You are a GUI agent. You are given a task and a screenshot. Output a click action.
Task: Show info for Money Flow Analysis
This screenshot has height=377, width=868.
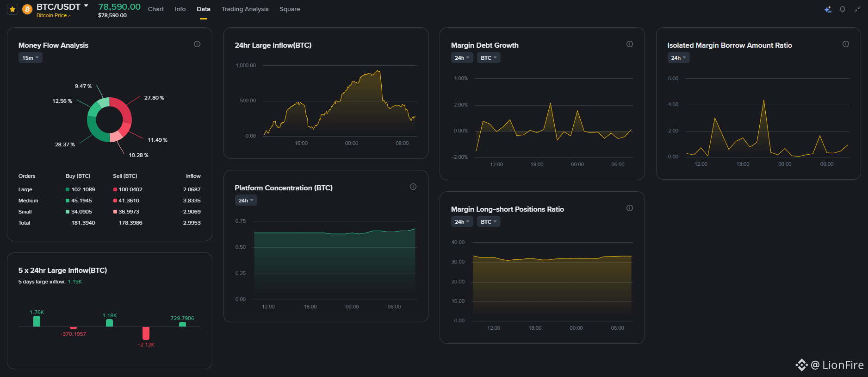[x=197, y=44]
